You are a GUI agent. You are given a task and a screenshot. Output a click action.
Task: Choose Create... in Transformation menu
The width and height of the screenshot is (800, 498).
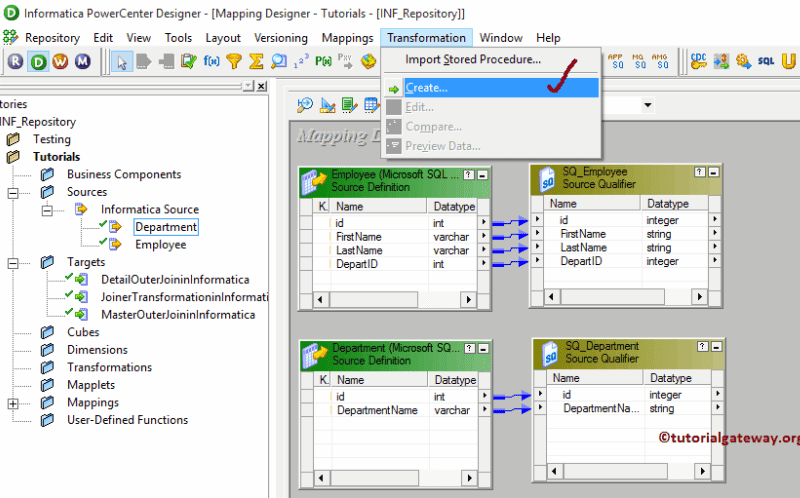coord(492,88)
